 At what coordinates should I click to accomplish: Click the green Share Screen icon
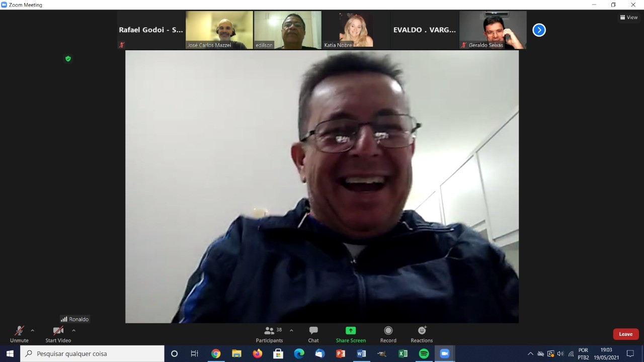[351, 330]
